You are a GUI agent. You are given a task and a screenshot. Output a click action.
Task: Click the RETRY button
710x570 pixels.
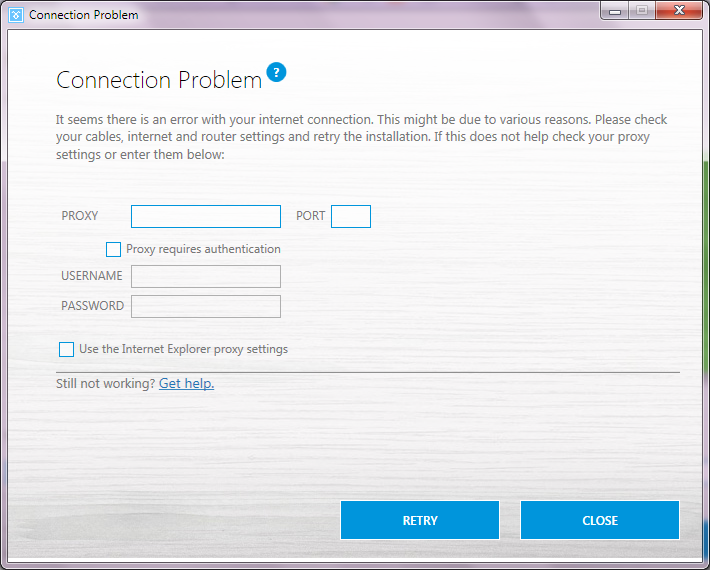tap(420, 520)
